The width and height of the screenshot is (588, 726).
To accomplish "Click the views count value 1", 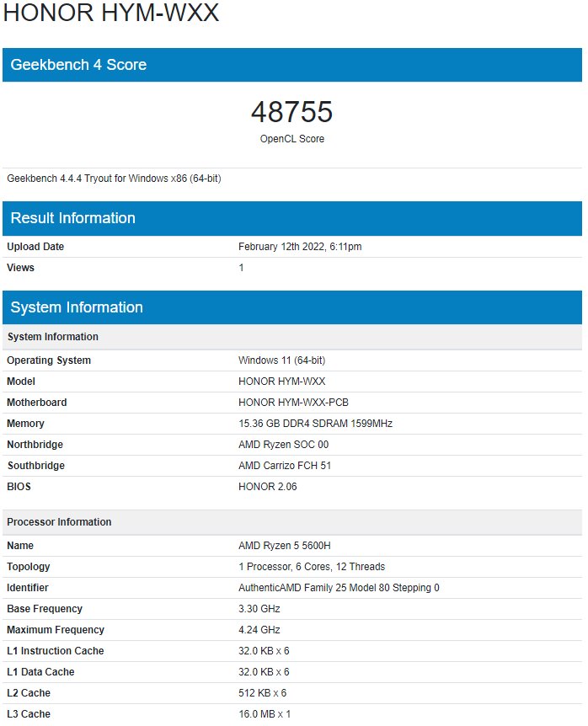I will 241,268.
